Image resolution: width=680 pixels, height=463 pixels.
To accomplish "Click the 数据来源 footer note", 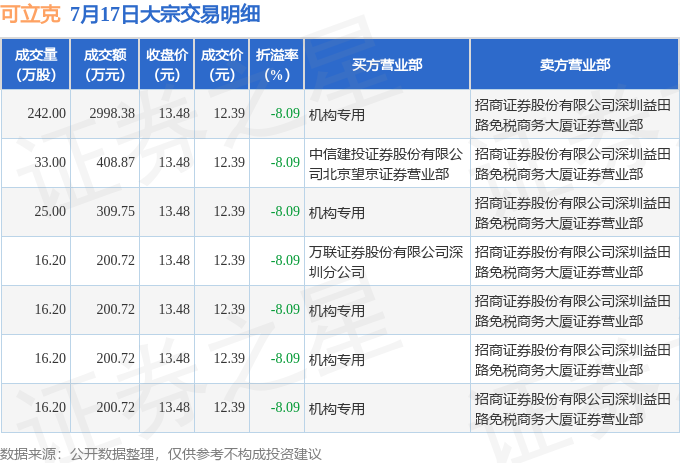I will point(160,454).
